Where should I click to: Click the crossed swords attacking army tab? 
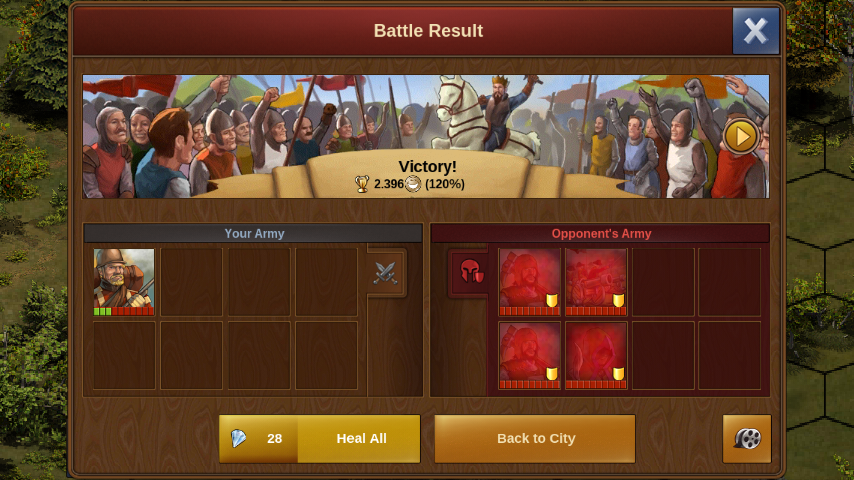(386, 273)
